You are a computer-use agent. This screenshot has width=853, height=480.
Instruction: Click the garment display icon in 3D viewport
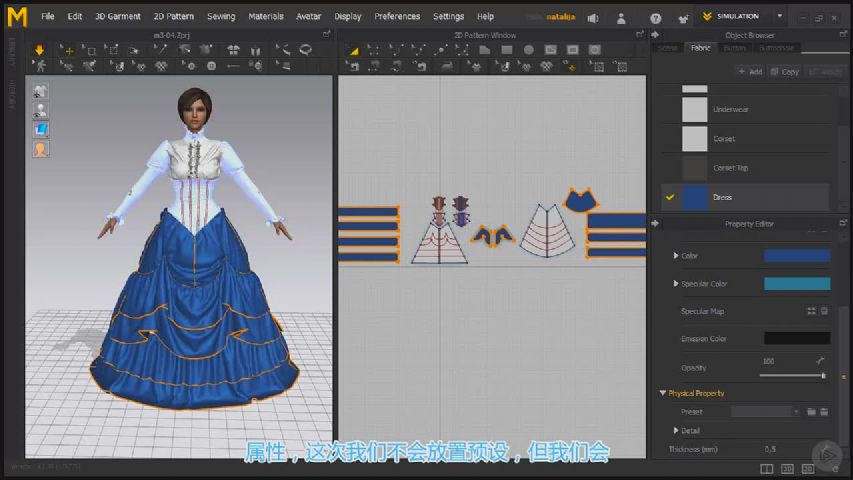(x=40, y=91)
